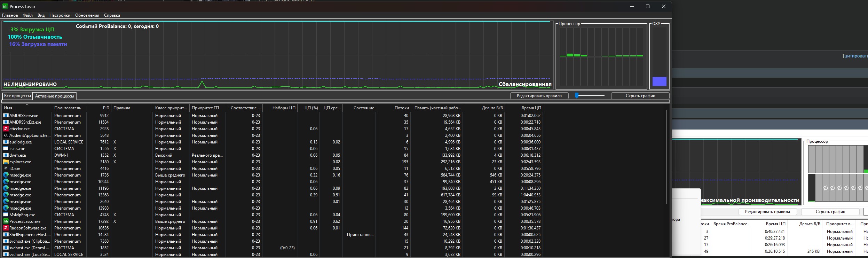The height and width of the screenshot is (258, 868).
Task: Sort by the Состояние column header
Action: (x=359, y=108)
